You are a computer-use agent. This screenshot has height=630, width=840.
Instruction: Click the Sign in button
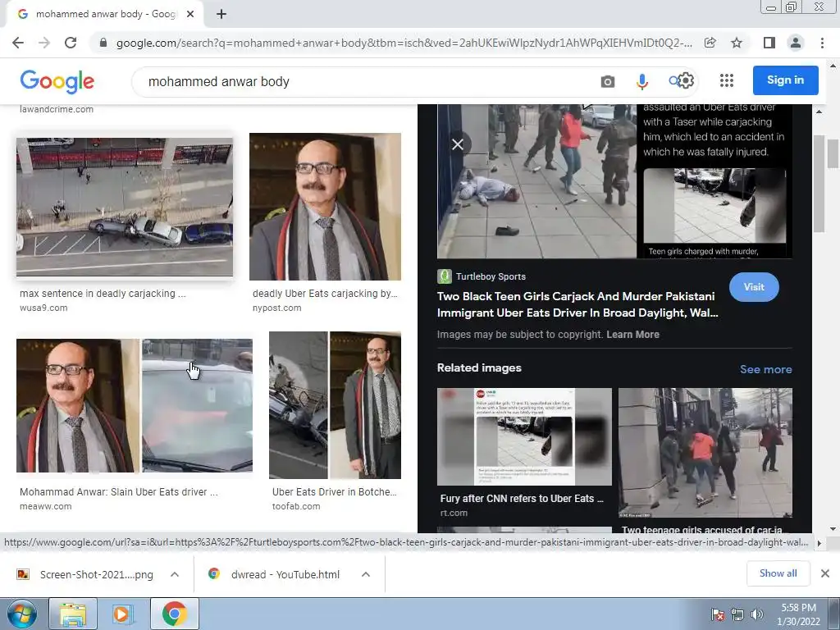click(785, 80)
